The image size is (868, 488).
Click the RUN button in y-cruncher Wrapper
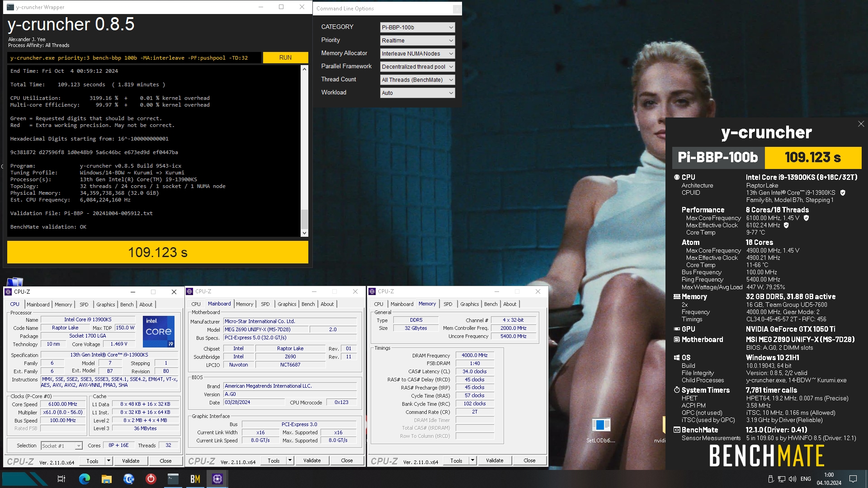point(285,57)
